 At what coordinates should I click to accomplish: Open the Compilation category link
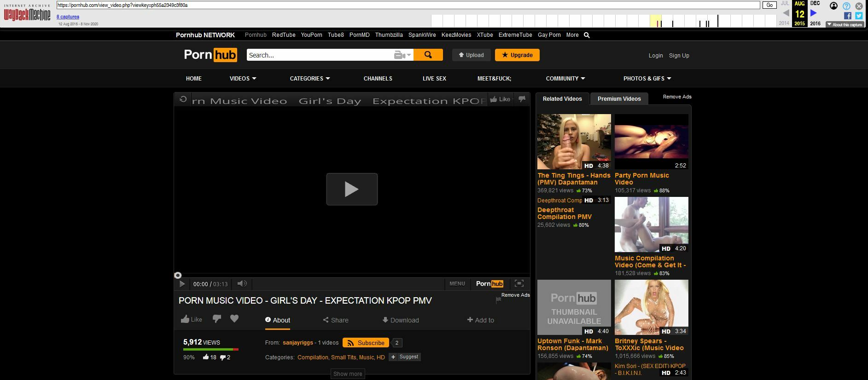[x=313, y=357]
